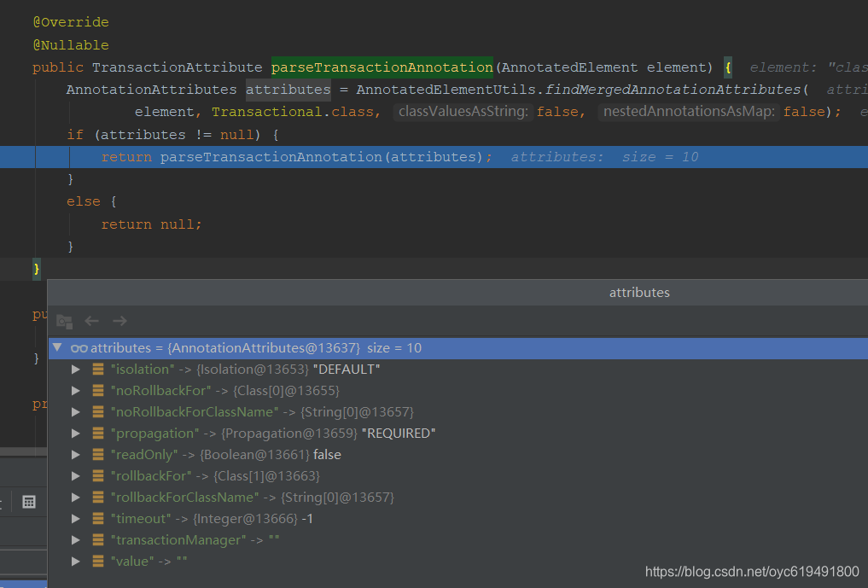Click the highlighted attributes variable declaration
Viewport: 868px width, 588px height.
coord(288,90)
